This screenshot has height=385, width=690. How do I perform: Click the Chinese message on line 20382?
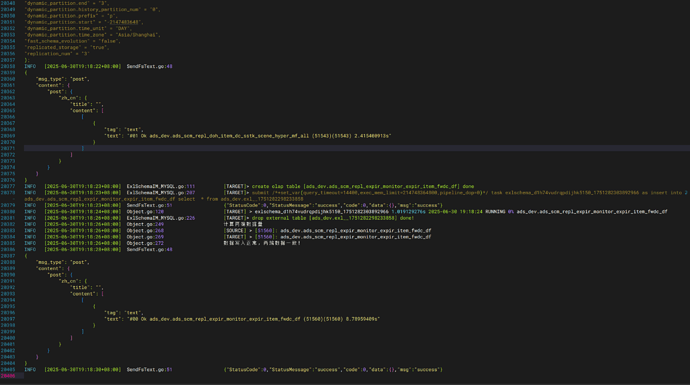(x=243, y=224)
